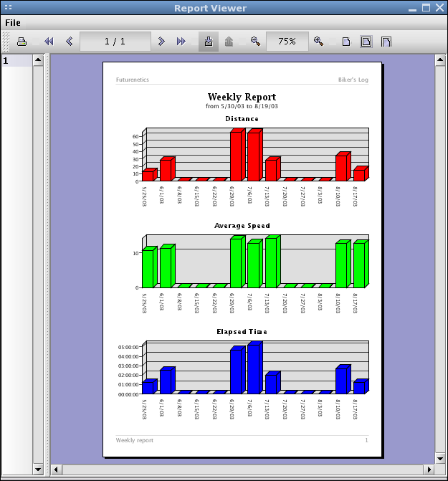Click the green 7/13/03 Average Speed bar
Viewport: 448px width, 481px height.
(x=273, y=262)
